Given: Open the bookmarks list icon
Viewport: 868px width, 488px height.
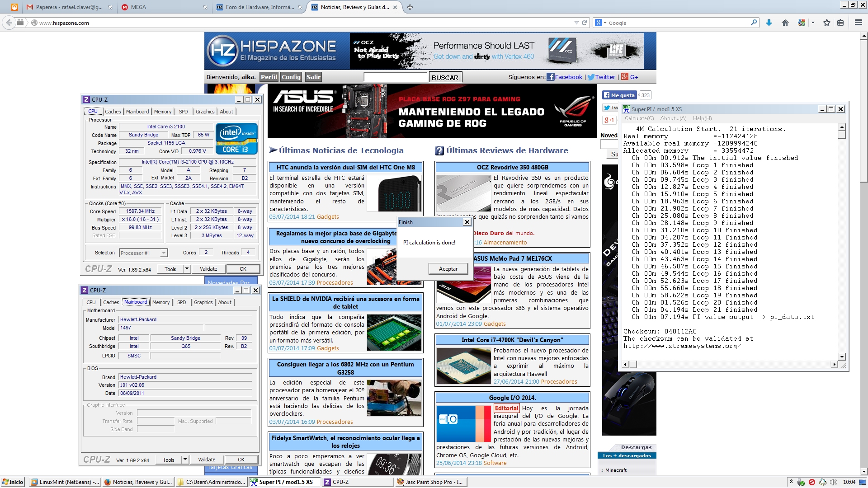Looking at the screenshot, I should click(x=840, y=23).
